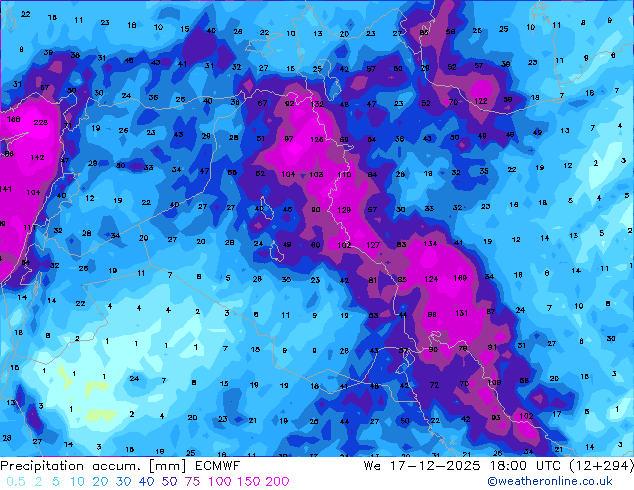Viewport: 634px width, 490px height.
Task: Click the 127 precipitation value on the map
Action: click(x=373, y=245)
